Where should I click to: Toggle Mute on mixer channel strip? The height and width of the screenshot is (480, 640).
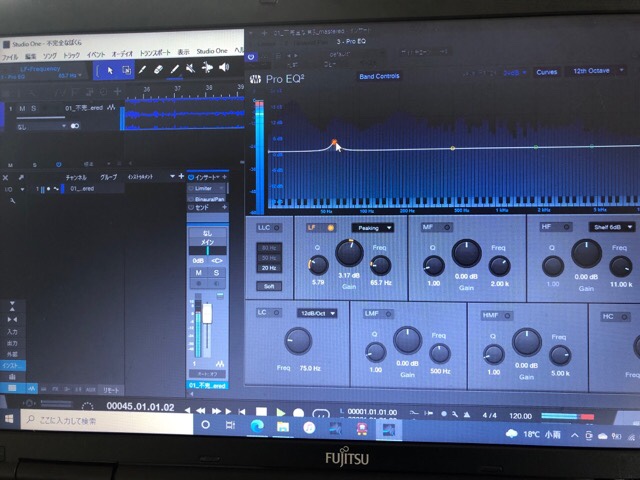pyautogui.click(x=198, y=272)
